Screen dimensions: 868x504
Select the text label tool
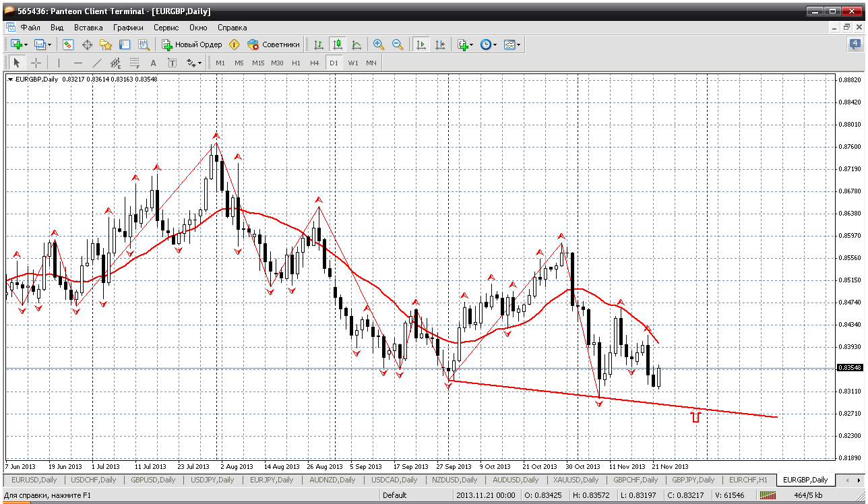172,63
